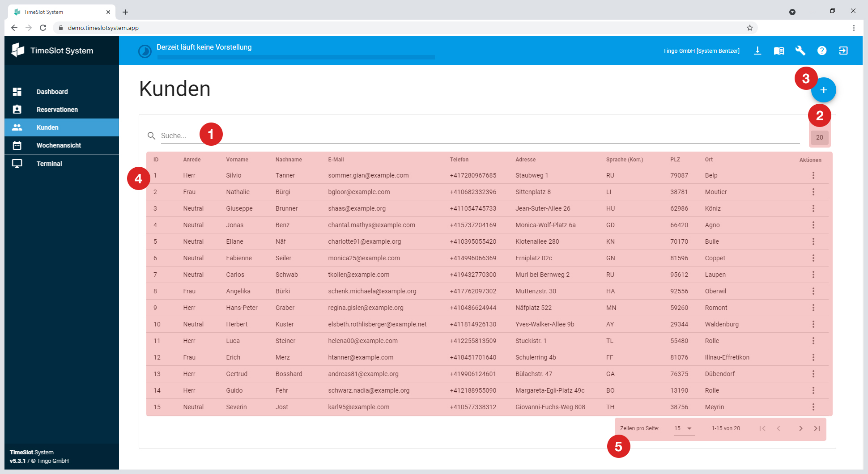Open actions menu for Guido Fehr

coord(813,390)
